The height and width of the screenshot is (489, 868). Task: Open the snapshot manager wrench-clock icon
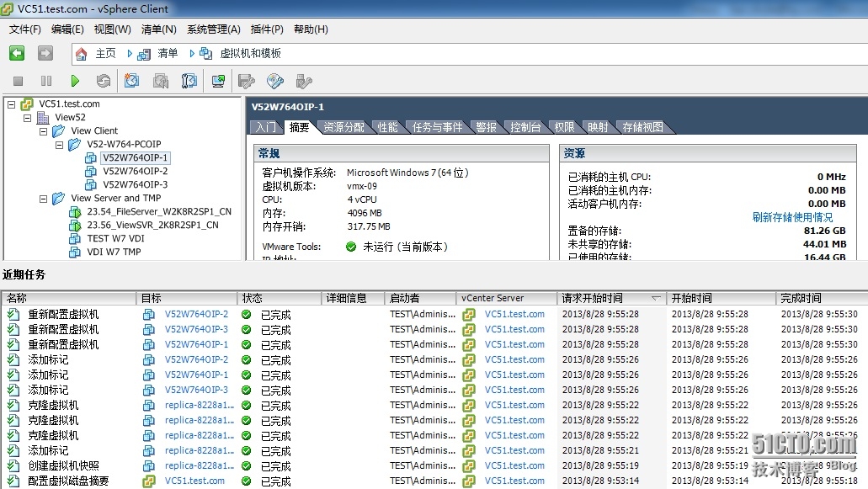point(189,82)
